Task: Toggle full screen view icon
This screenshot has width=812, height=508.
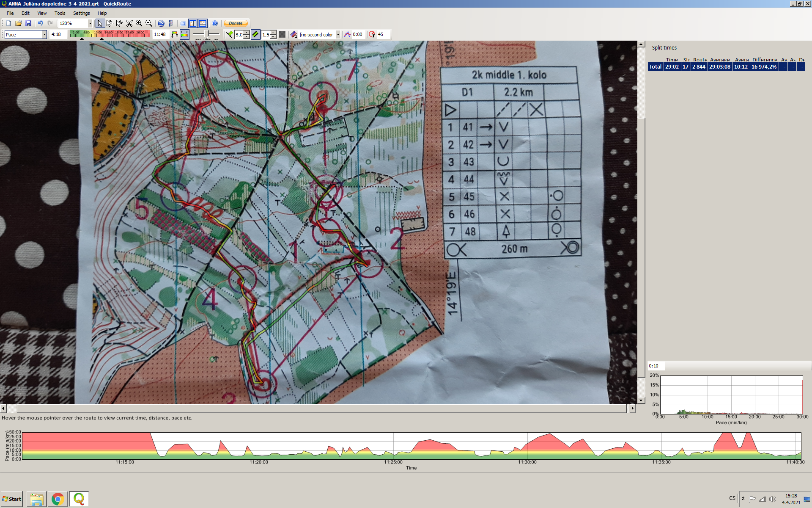Action: (x=183, y=23)
